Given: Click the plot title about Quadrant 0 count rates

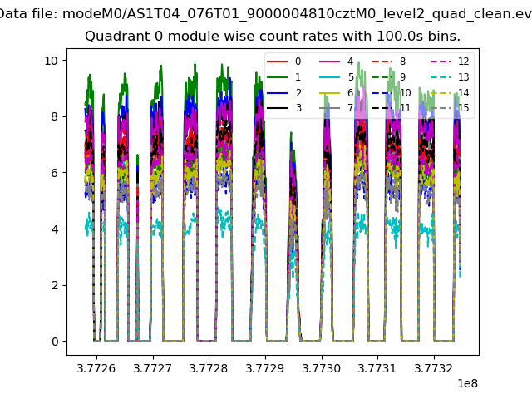Looking at the screenshot, I should 272,37.
